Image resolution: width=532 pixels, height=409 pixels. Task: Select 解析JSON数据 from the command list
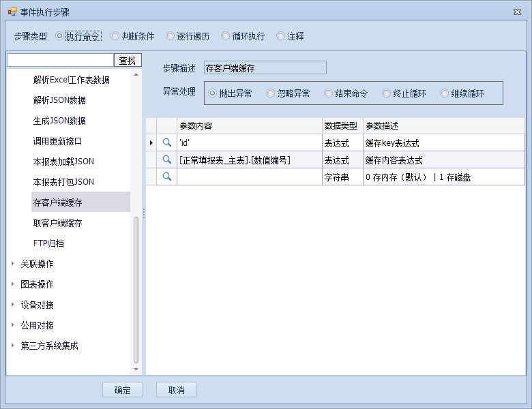pyautogui.click(x=59, y=100)
